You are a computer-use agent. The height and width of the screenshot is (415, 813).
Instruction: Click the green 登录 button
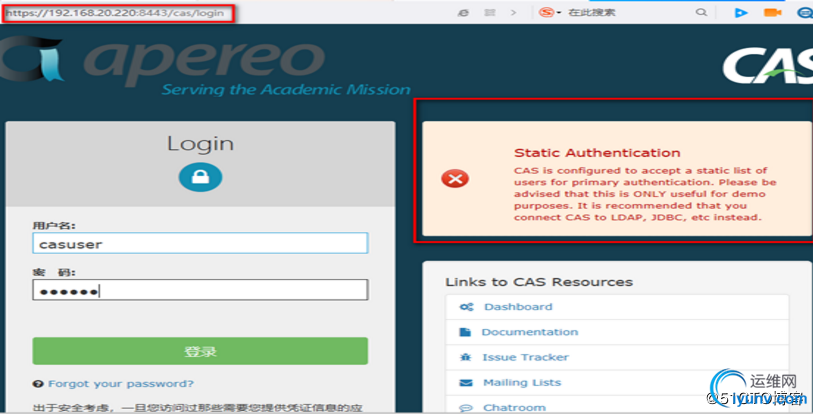click(200, 351)
